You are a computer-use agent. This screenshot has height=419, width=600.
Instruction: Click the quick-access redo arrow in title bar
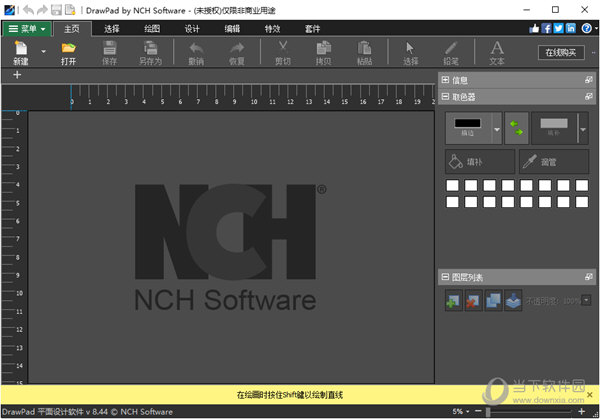[x=42, y=10]
